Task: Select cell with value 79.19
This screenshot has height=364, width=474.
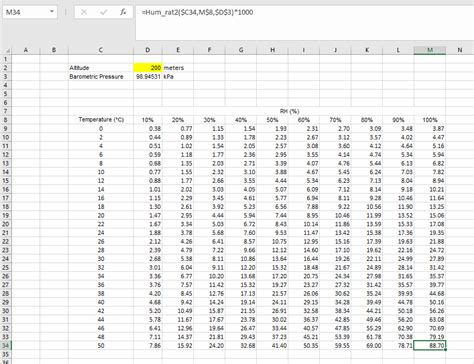Action: [x=430, y=337]
